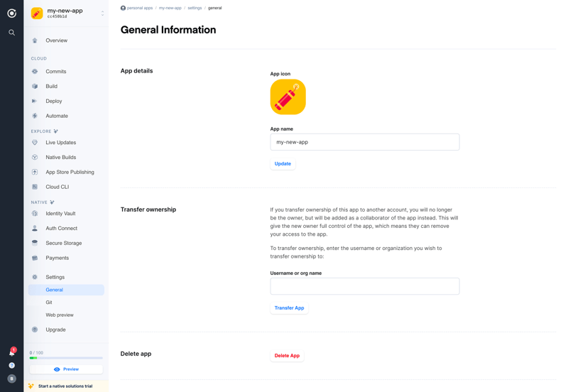Click the Identity Vault fingerprint icon
Image resolution: width=568 pixels, height=392 pixels.
coord(35,213)
